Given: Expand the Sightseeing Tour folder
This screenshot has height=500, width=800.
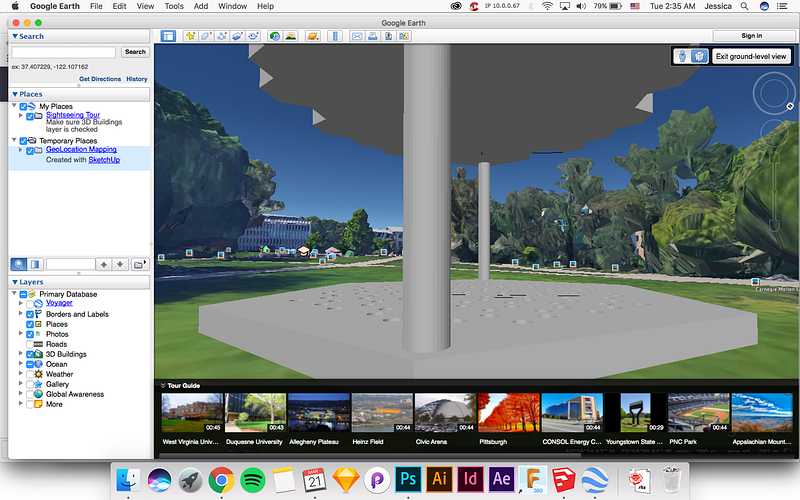Looking at the screenshot, I should [20, 115].
